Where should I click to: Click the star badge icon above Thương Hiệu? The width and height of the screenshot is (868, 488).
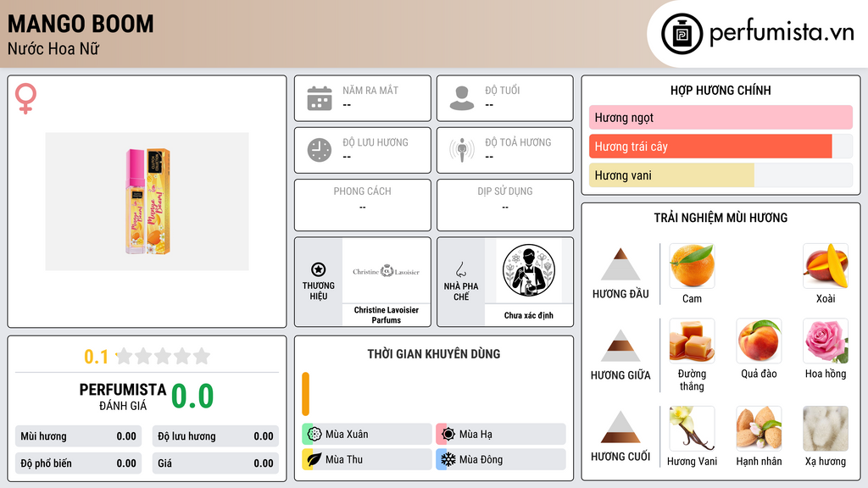(x=319, y=269)
